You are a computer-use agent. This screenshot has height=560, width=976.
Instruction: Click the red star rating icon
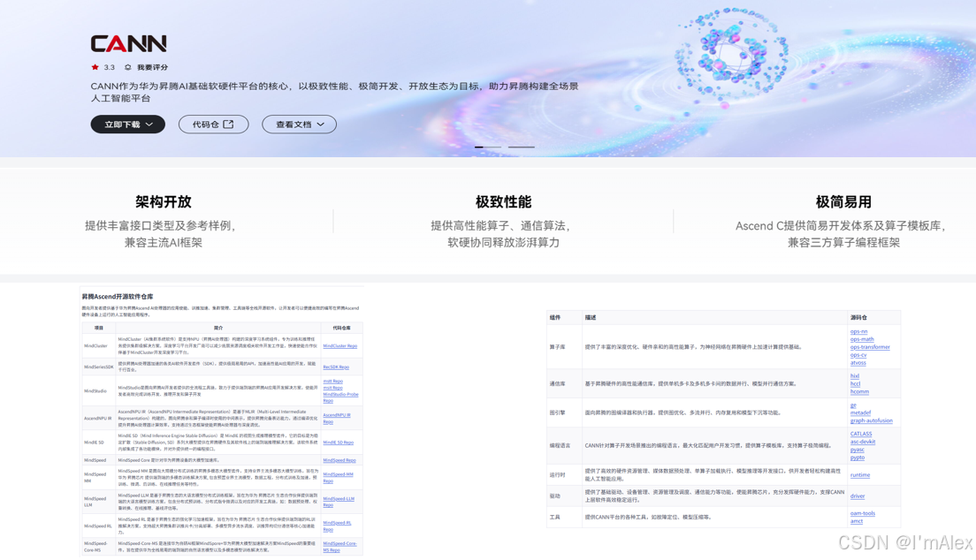coord(93,66)
